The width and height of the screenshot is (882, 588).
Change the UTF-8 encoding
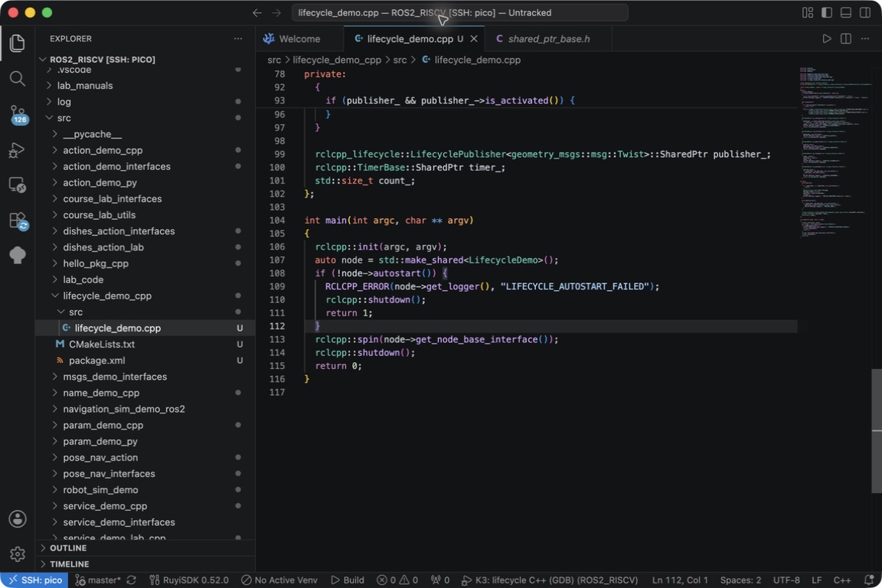[x=786, y=580]
